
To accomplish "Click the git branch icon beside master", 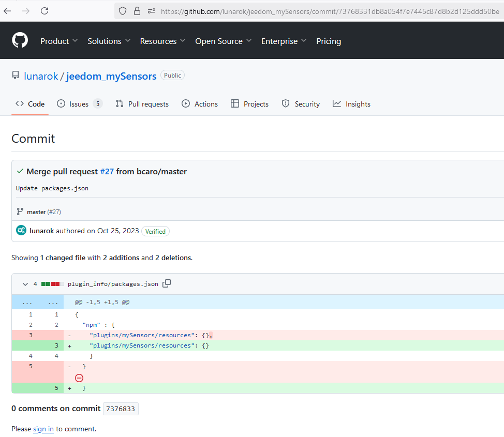I will (x=20, y=212).
